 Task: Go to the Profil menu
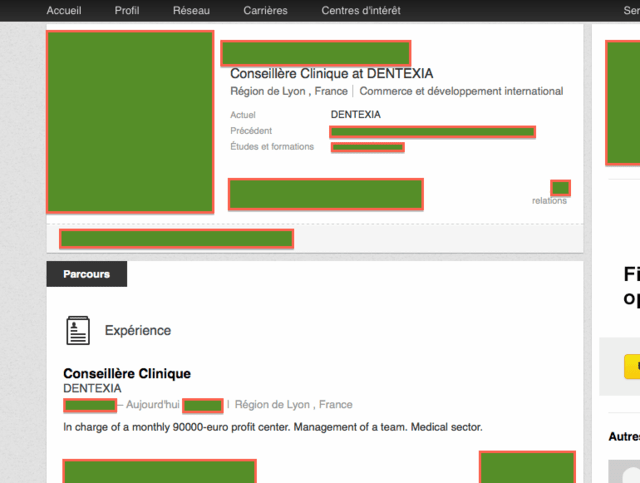click(127, 10)
